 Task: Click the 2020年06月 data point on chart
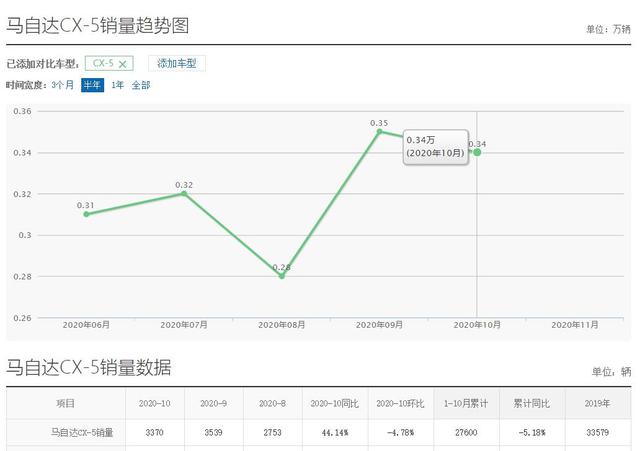pyautogui.click(x=86, y=214)
